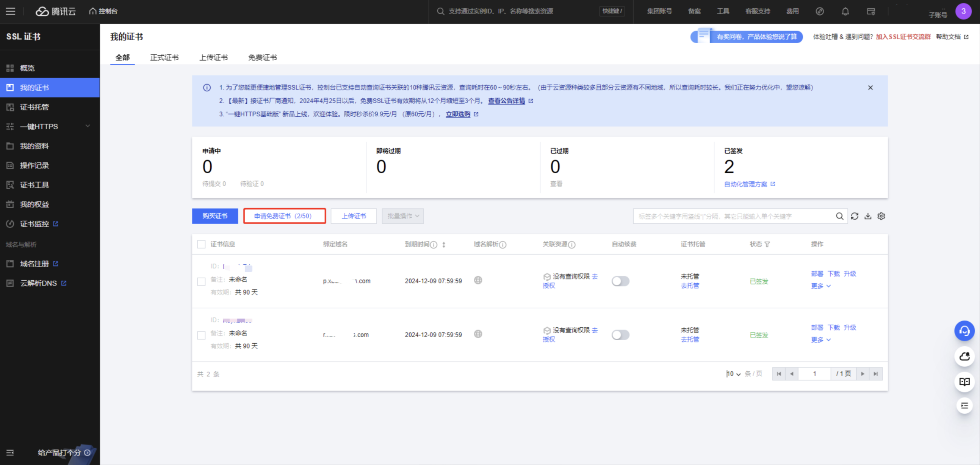The width and height of the screenshot is (980, 465).
Task: Expand 更多 in second certificate row
Action: click(x=820, y=340)
